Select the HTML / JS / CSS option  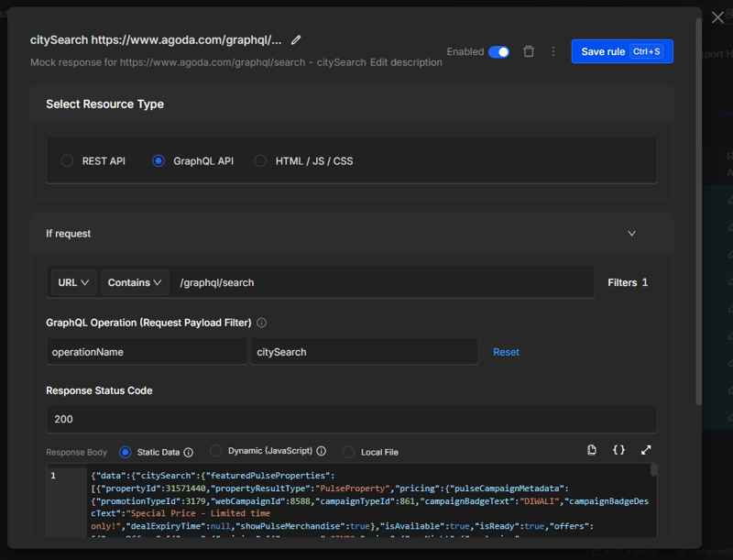(261, 161)
